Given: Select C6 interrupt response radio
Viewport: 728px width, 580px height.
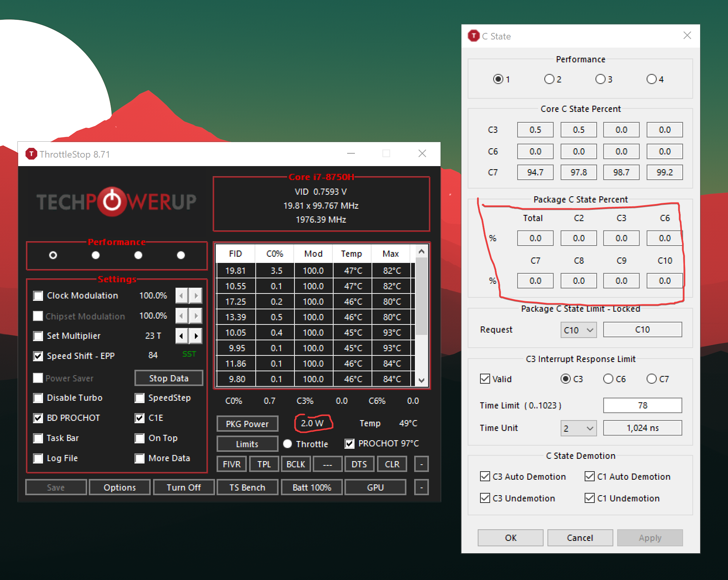Looking at the screenshot, I should (x=608, y=379).
